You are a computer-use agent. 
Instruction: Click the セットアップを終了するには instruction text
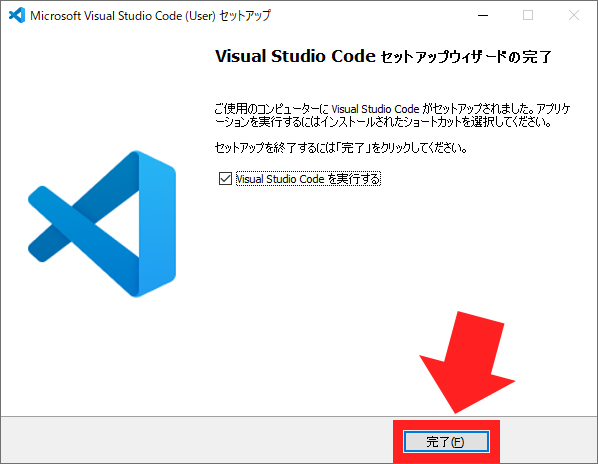pyautogui.click(x=341, y=148)
